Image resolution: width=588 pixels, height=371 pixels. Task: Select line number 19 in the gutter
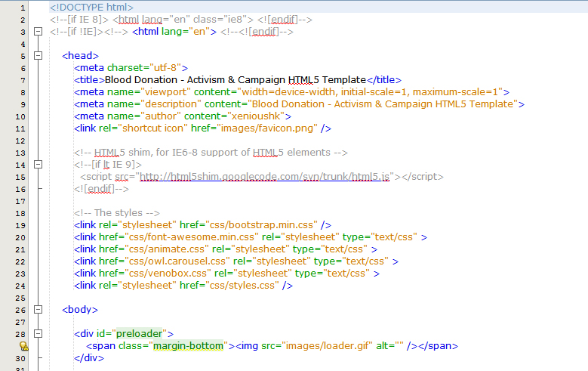click(20, 225)
